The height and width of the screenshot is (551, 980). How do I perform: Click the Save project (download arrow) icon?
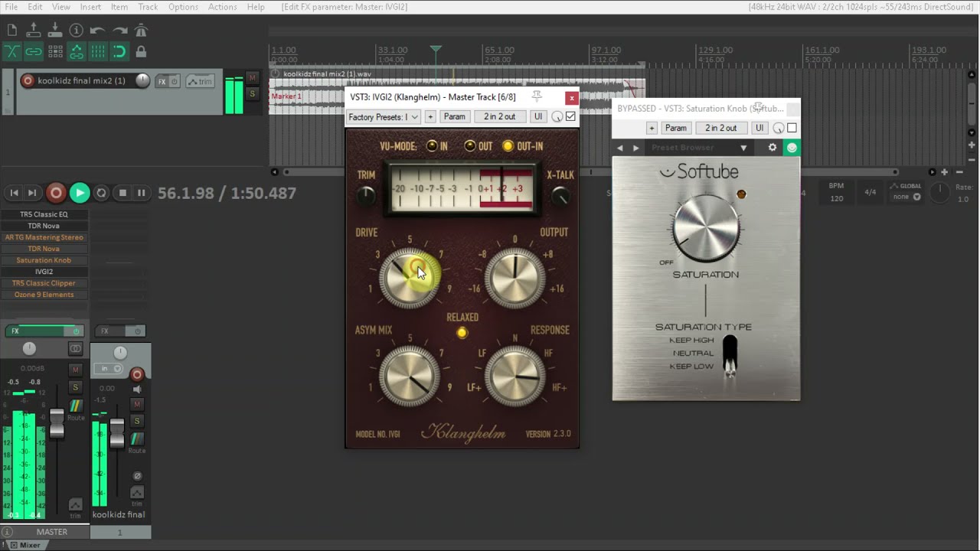(x=55, y=31)
